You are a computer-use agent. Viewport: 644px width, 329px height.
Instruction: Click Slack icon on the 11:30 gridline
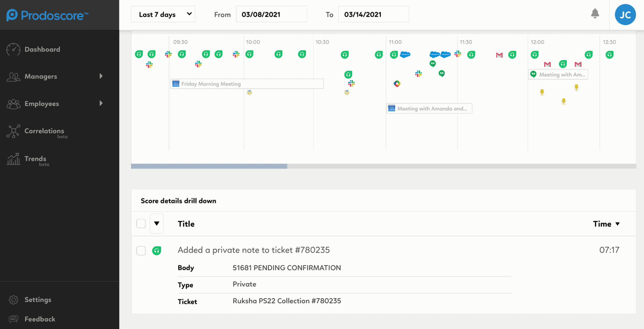[458, 54]
